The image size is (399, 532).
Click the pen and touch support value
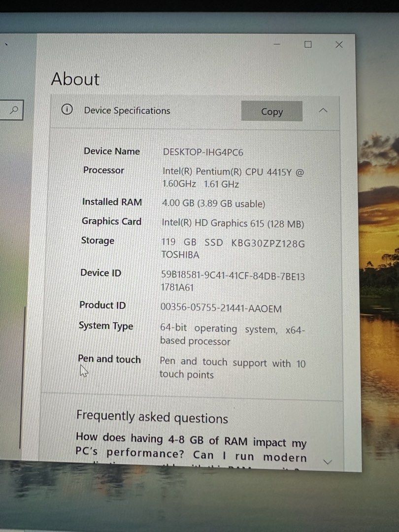233,368
